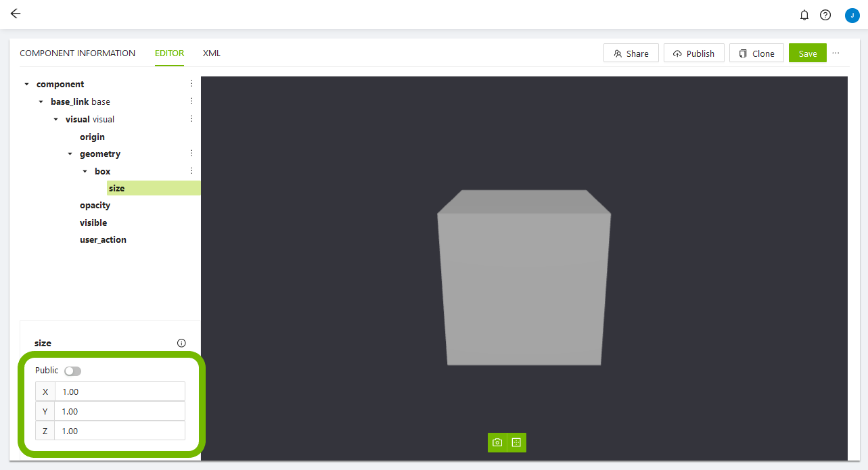868x470 pixels.
Task: Switch to the Component Information tab
Action: [77, 53]
